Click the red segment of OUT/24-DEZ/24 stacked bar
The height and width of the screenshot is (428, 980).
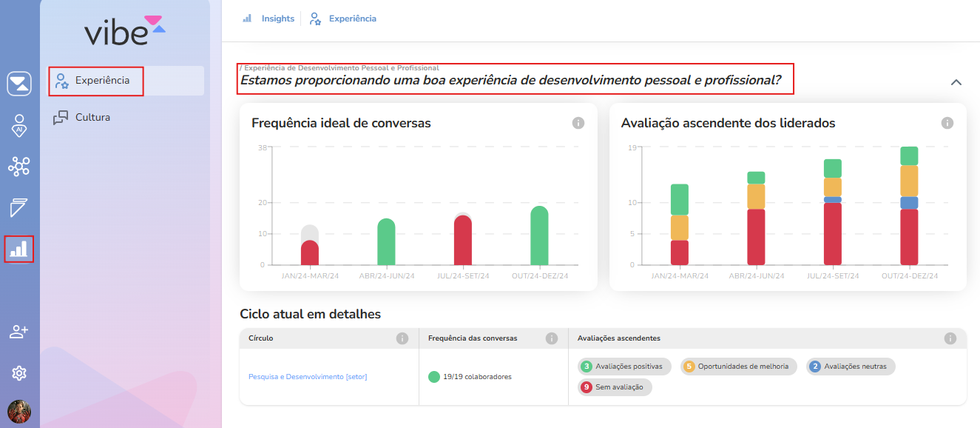(x=909, y=237)
